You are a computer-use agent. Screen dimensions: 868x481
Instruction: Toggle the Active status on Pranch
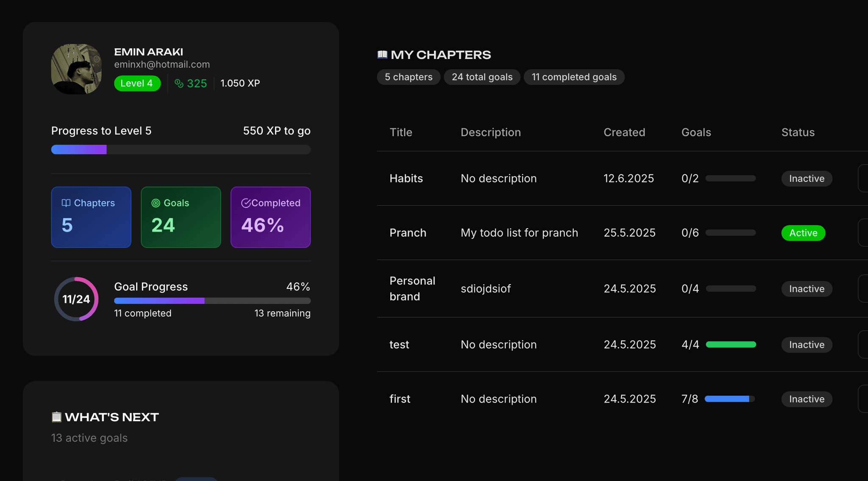click(x=803, y=233)
